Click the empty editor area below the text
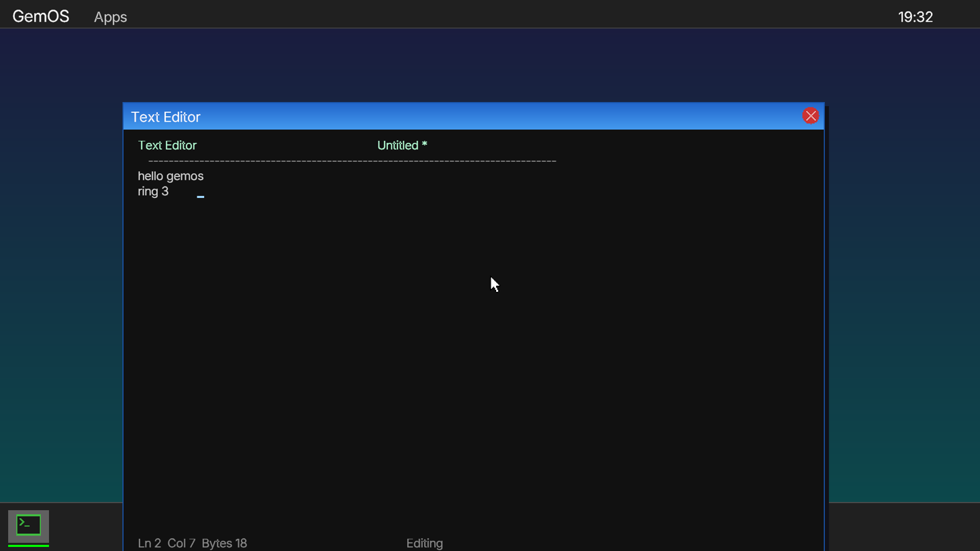 (x=408, y=374)
